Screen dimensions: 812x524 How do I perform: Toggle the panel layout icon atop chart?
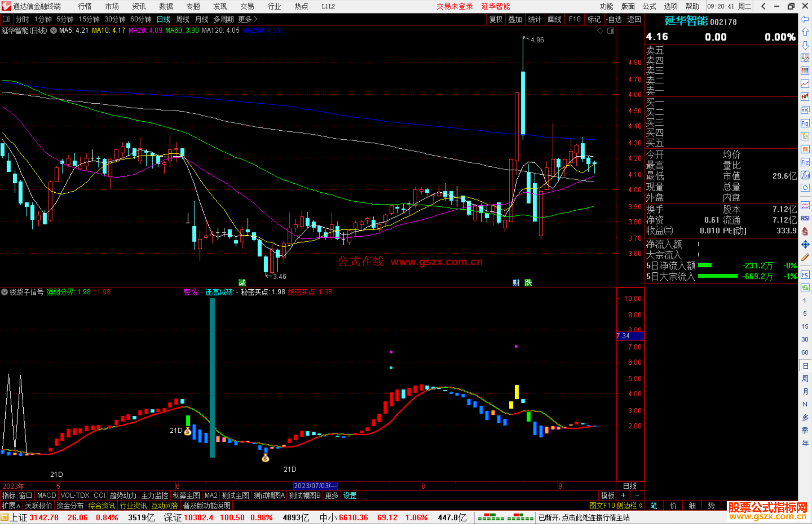click(x=611, y=31)
